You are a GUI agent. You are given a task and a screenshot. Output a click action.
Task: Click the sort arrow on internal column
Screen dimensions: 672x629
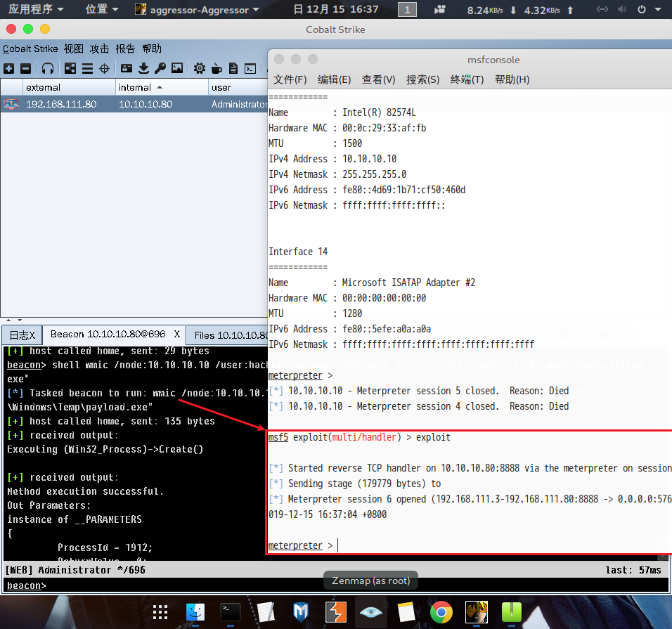[160, 87]
